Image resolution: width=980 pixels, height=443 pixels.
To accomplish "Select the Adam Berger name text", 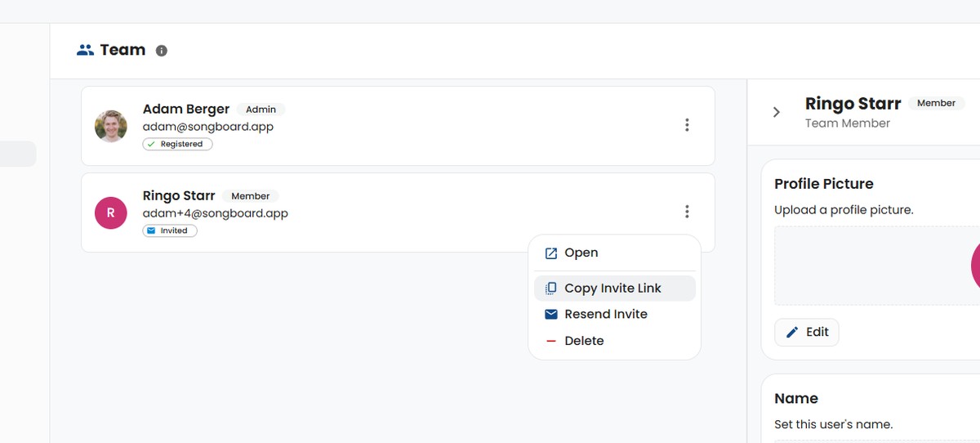I will 186,109.
